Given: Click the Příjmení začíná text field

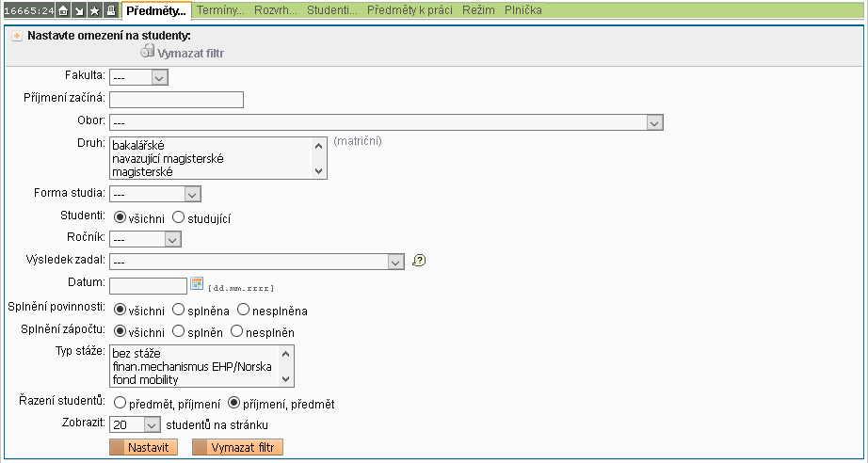Looking at the screenshot, I should point(176,100).
